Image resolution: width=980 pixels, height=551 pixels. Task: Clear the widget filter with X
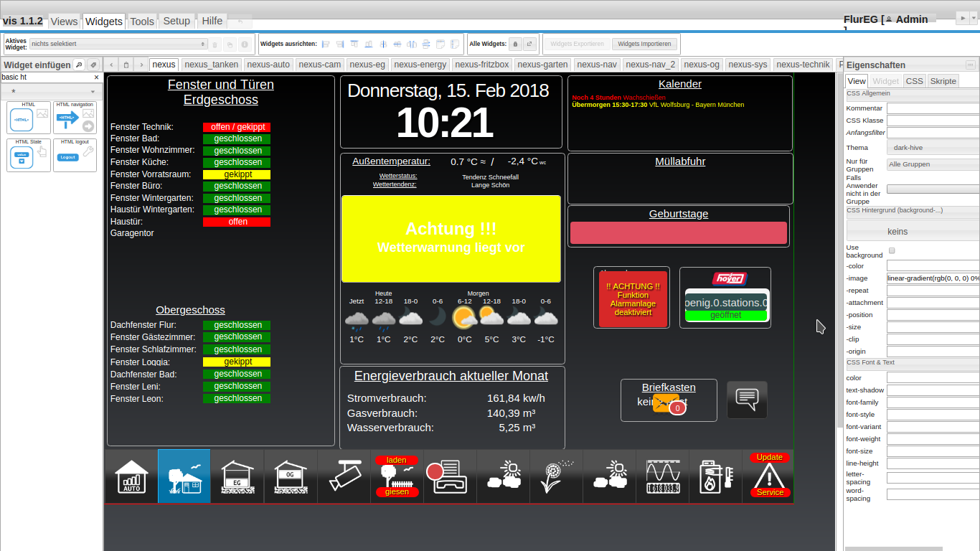click(x=97, y=77)
